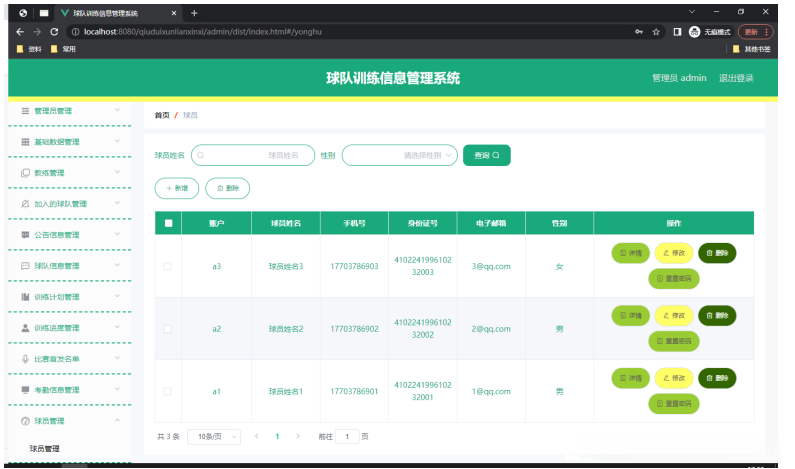Click the 查询 search button

pyautogui.click(x=487, y=156)
